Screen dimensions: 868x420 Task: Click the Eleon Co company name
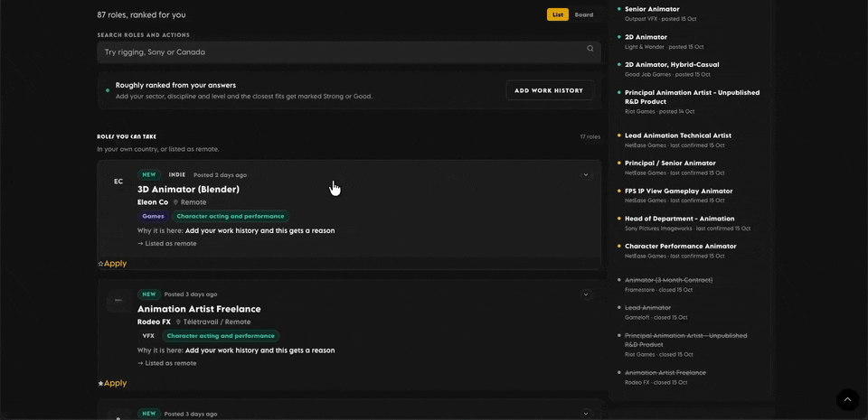153,202
